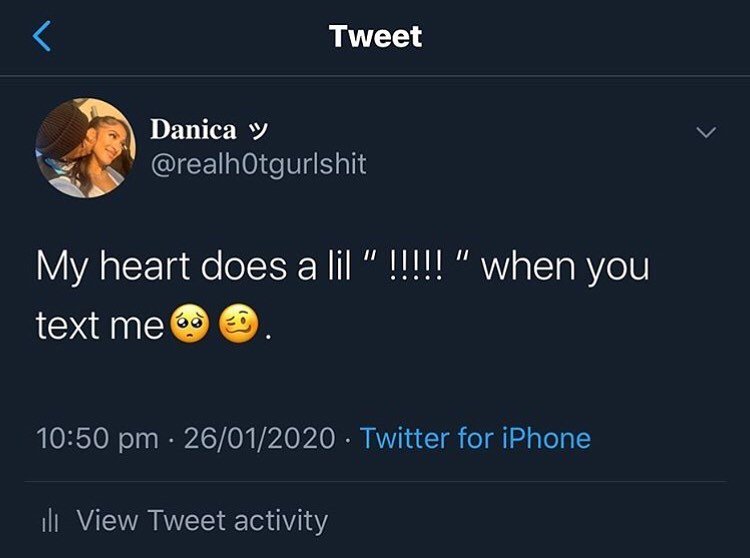Viewport: 750px width, 558px height.
Task: Click the 26/01/2020 date
Action: tap(259, 438)
